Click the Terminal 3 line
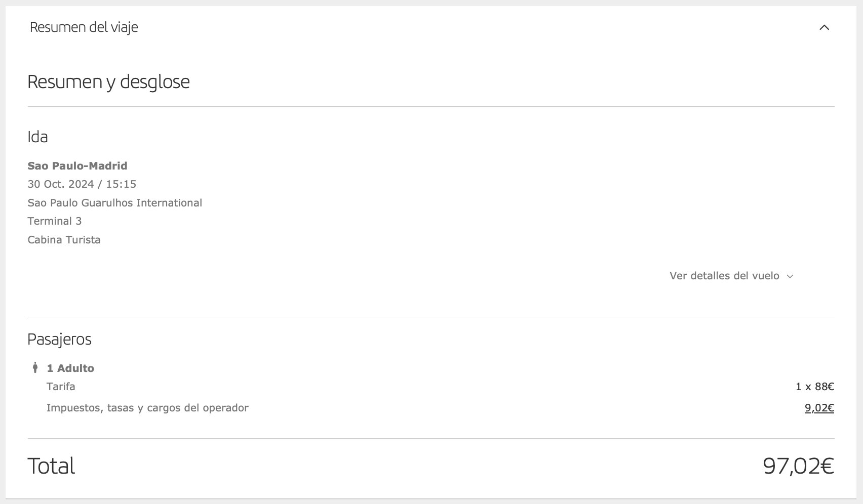This screenshot has width=863, height=504. [55, 221]
